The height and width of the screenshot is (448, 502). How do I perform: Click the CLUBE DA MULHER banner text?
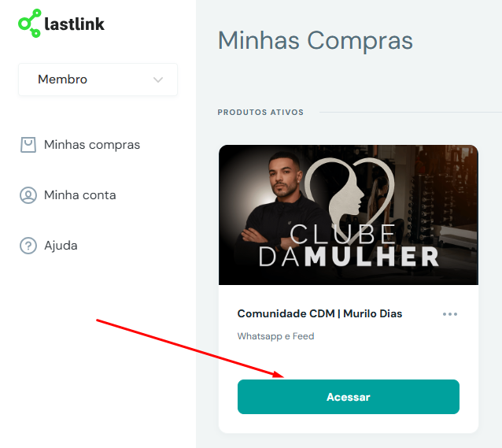pyautogui.click(x=349, y=245)
